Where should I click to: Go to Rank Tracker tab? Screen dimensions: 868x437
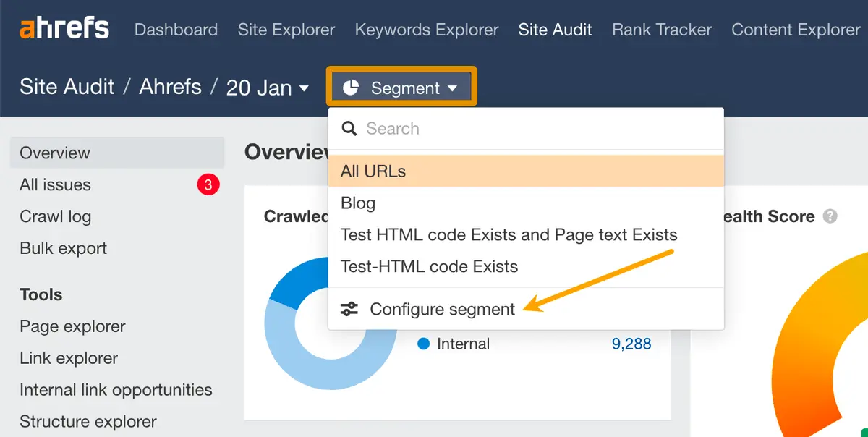662,30
